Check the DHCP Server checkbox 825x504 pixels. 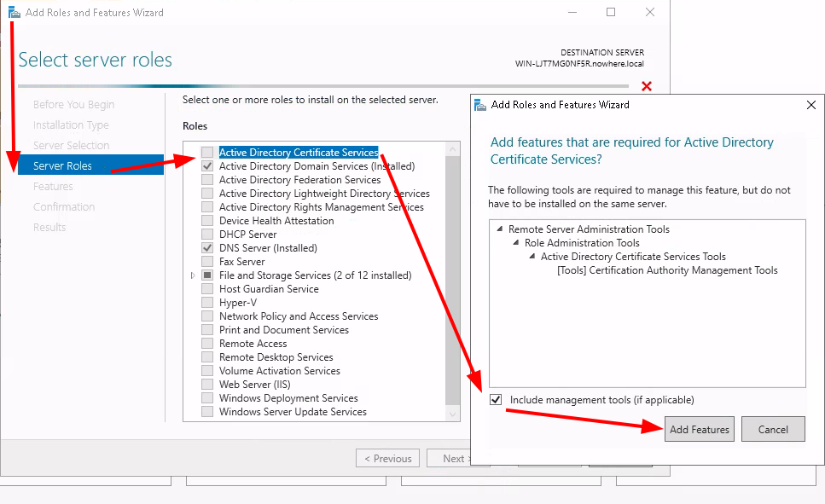click(207, 235)
